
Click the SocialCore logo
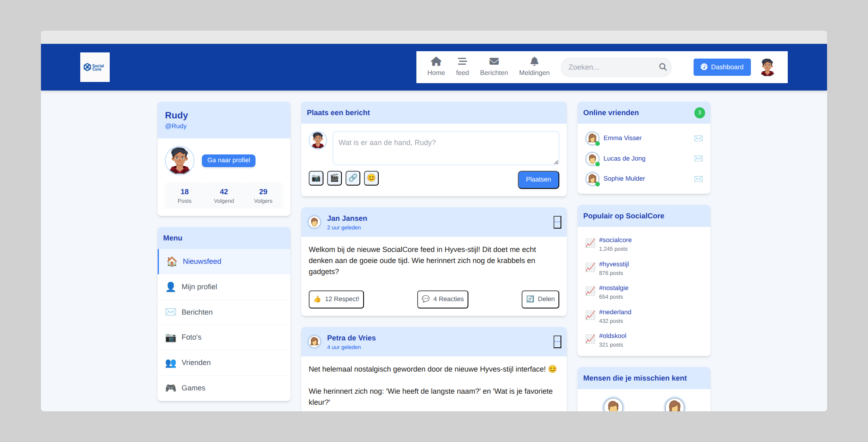[95, 67]
